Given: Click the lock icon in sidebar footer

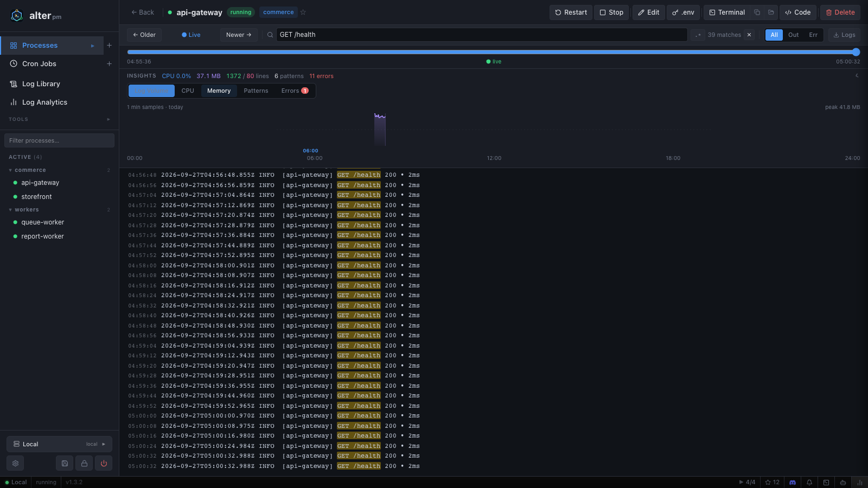Looking at the screenshot, I should [84, 463].
